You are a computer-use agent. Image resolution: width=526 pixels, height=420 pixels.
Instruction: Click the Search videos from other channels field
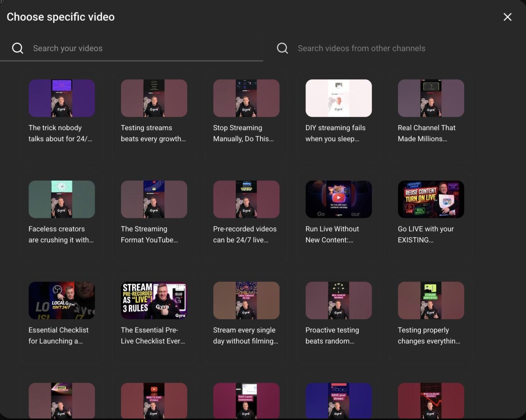point(394,48)
